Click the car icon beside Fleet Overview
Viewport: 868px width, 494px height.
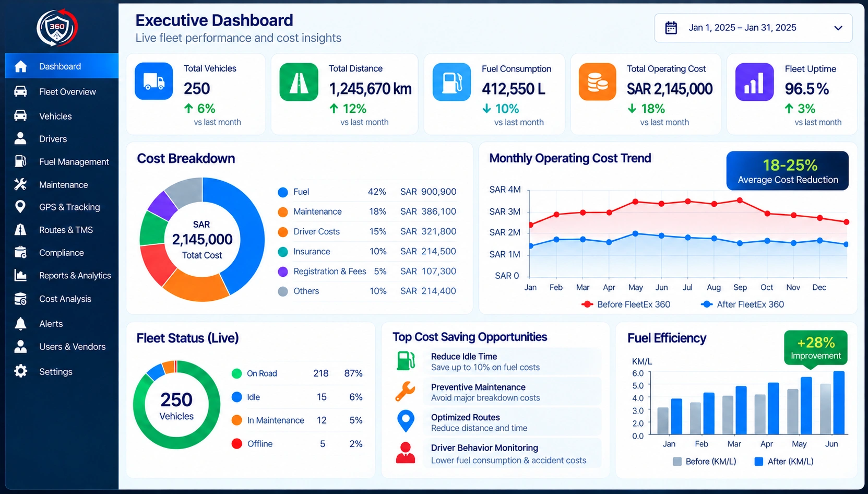(20, 91)
